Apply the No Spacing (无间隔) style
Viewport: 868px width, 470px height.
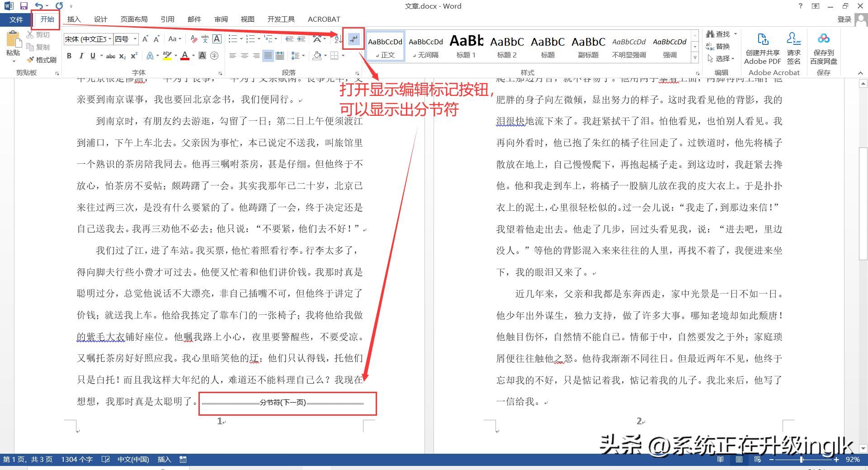(x=426, y=46)
